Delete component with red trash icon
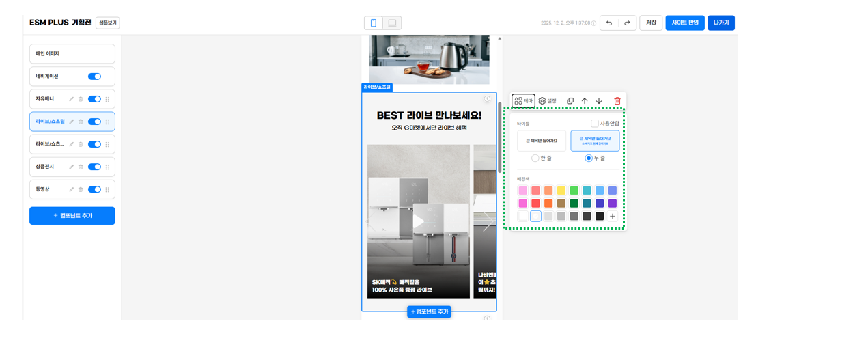 [x=617, y=101]
